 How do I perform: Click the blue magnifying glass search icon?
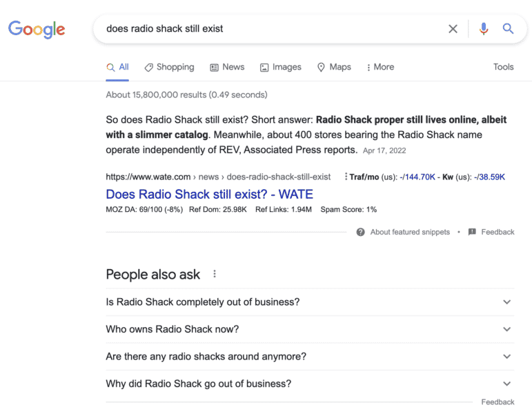508,29
